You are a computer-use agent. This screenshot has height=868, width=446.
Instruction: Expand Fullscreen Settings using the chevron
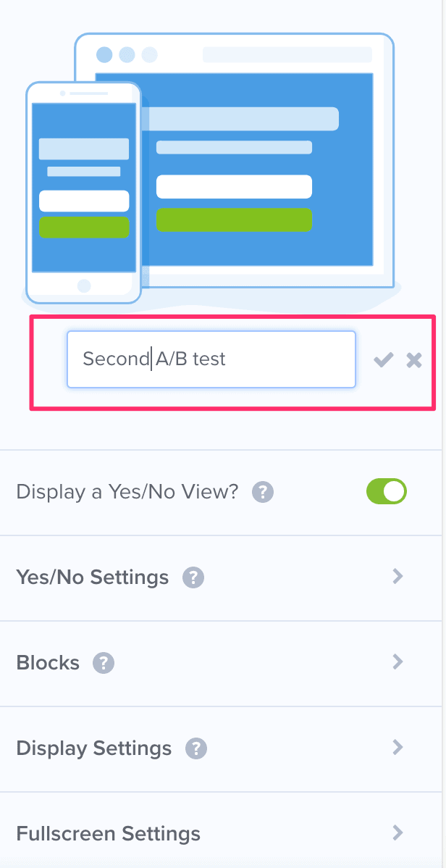[397, 833]
